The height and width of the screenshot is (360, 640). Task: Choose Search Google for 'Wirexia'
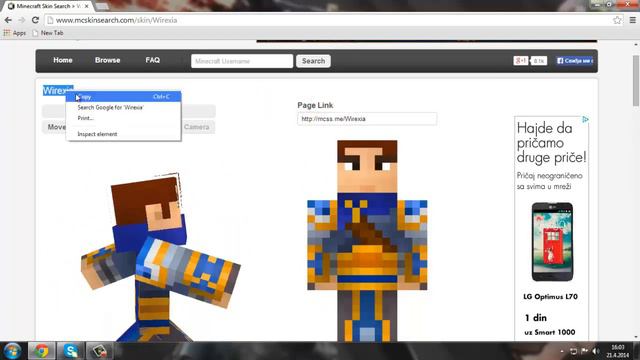(124, 107)
